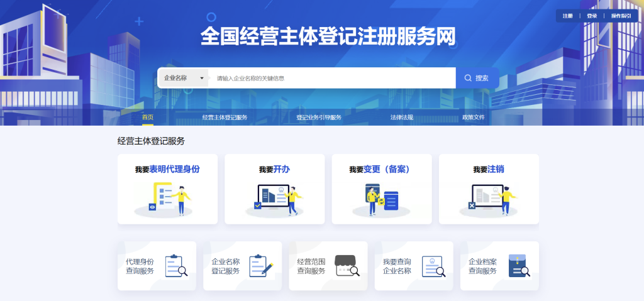This screenshot has height=301, width=644.
Task: Click the 我要查询企业名称 label
Action: coord(397,266)
